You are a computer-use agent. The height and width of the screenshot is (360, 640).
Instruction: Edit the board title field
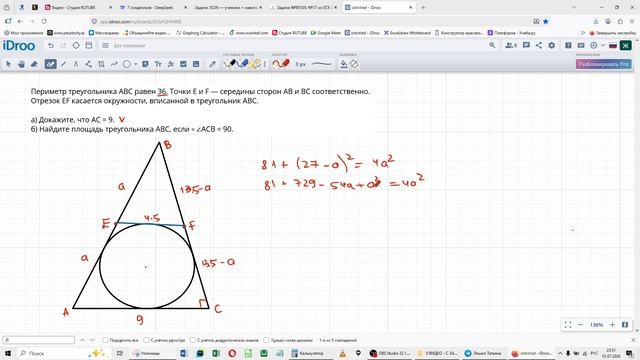coord(129,46)
